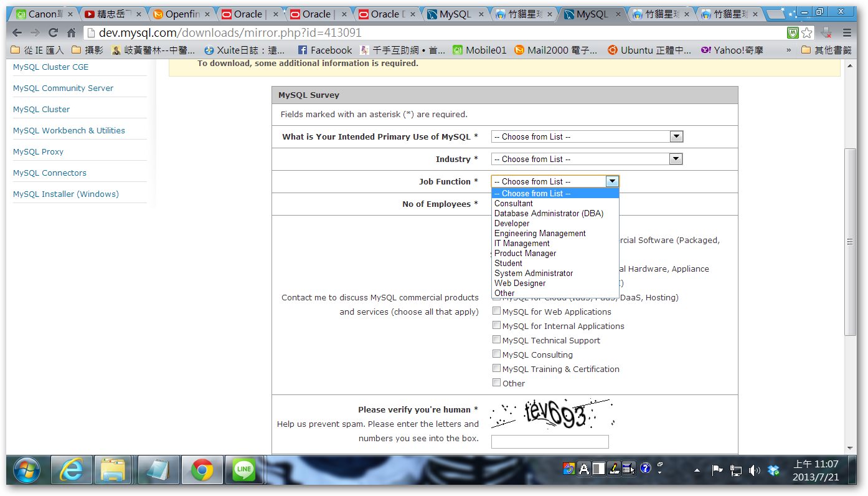The height and width of the screenshot is (496, 868).
Task: Show hidden tray icons arrow
Action: click(x=697, y=470)
